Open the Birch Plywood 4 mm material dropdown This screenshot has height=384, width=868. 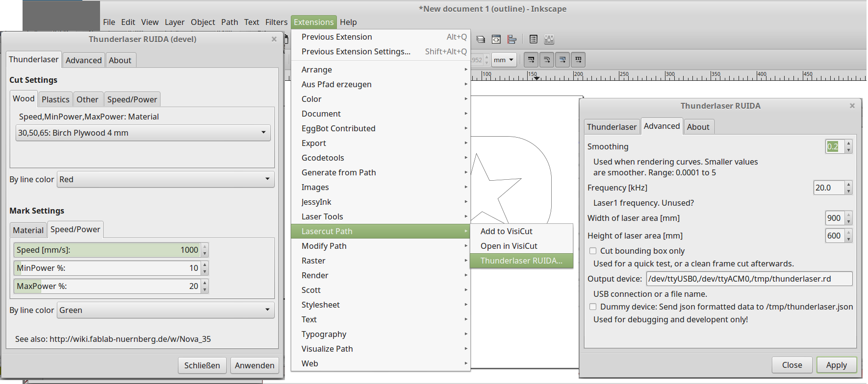(x=143, y=133)
